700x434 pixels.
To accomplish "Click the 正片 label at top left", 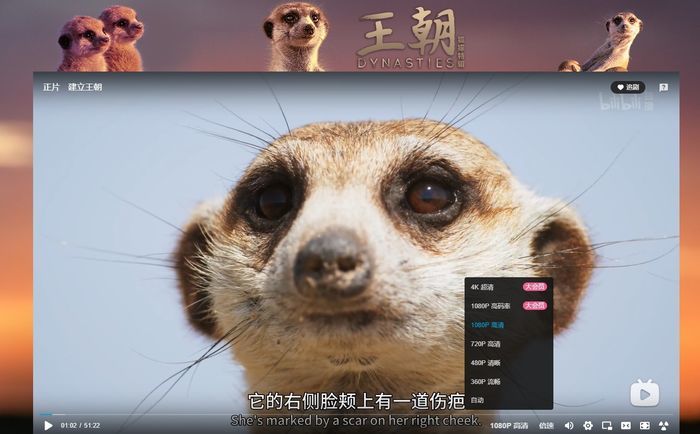I will (x=51, y=87).
